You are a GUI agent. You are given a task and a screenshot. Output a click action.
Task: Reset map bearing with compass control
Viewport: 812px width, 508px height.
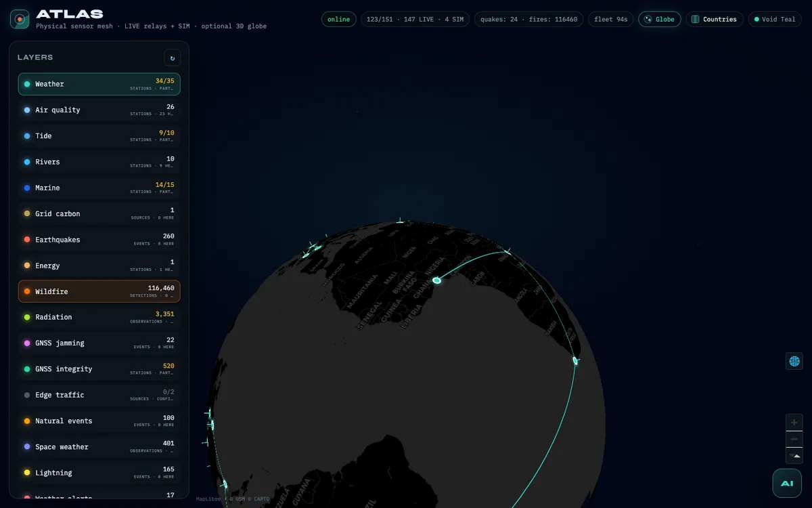pos(794,456)
